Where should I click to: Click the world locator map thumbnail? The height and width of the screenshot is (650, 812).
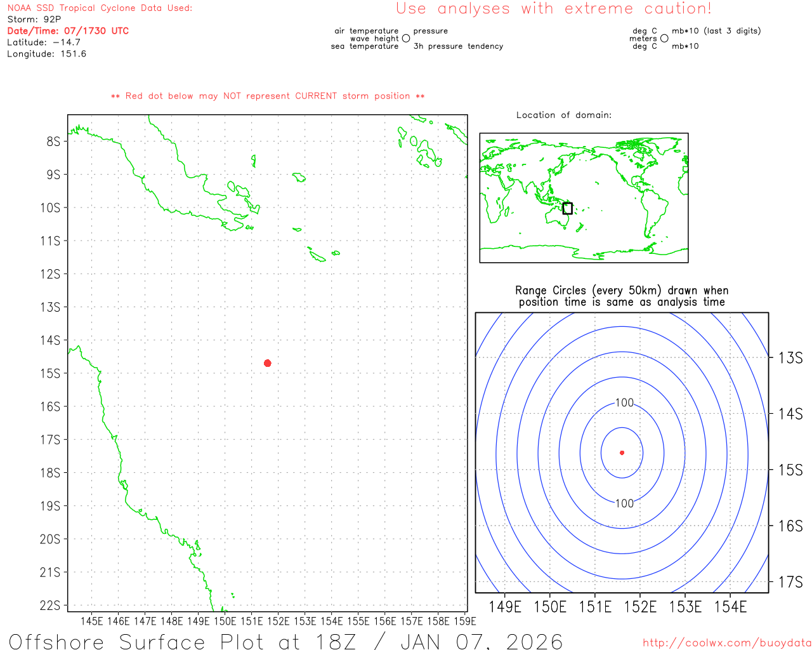point(584,198)
